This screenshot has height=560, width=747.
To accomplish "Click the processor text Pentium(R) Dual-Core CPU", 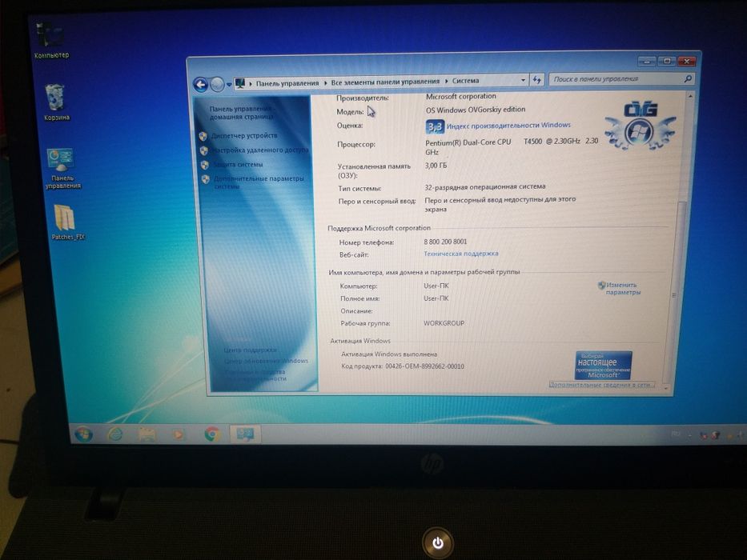I will 468,142.
